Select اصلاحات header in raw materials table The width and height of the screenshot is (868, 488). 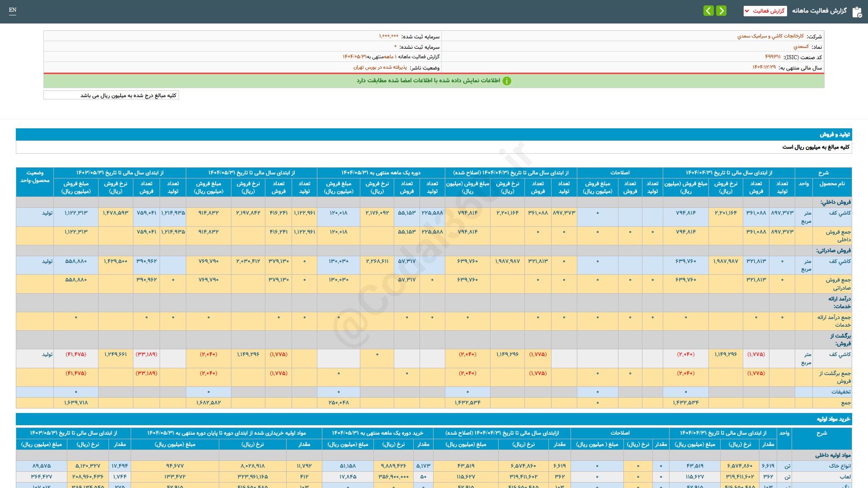coord(620,433)
